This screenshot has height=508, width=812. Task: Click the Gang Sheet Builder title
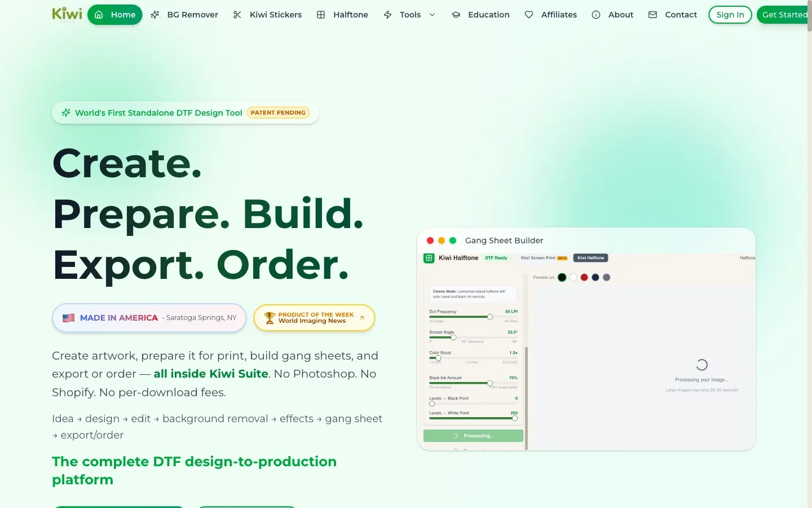[x=504, y=240]
